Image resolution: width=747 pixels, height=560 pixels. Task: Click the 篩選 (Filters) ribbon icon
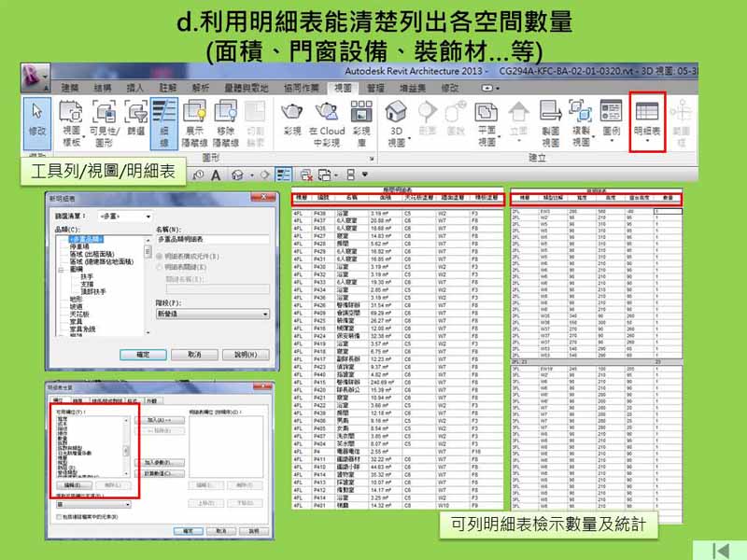click(136, 119)
